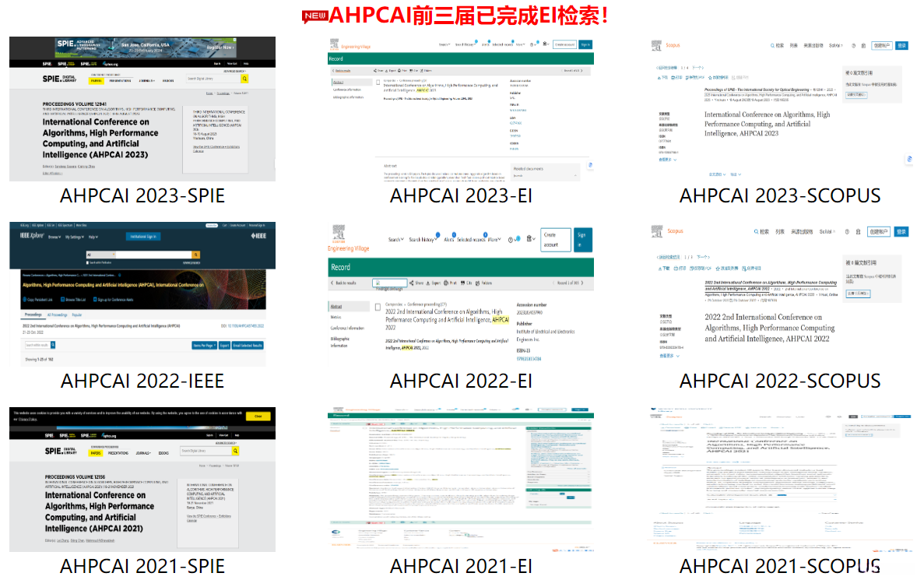This screenshot has height=580, width=924.
Task: Open Items Per Page dropdown in 2022-IEEE panel
Action: (x=205, y=346)
